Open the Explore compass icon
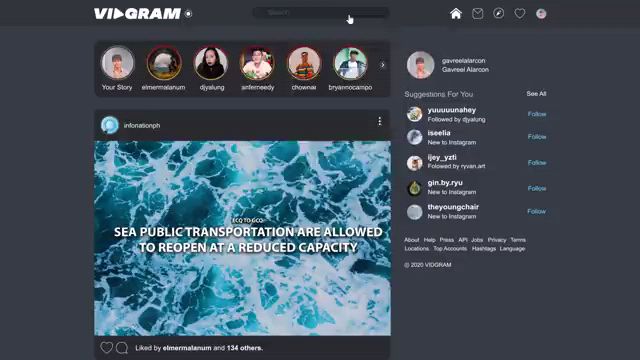Image resolution: width=640 pixels, height=360 pixels. click(x=498, y=13)
